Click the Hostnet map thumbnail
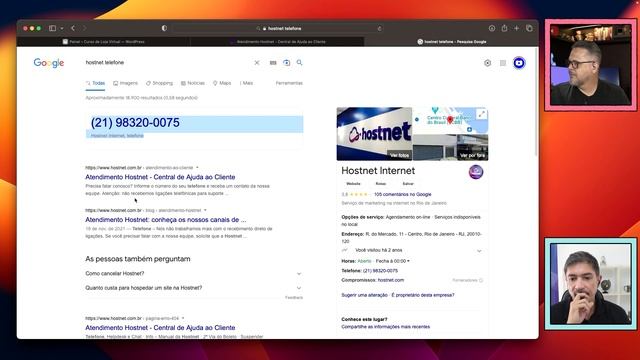Viewport: 640px width, 360px height. coord(450,121)
